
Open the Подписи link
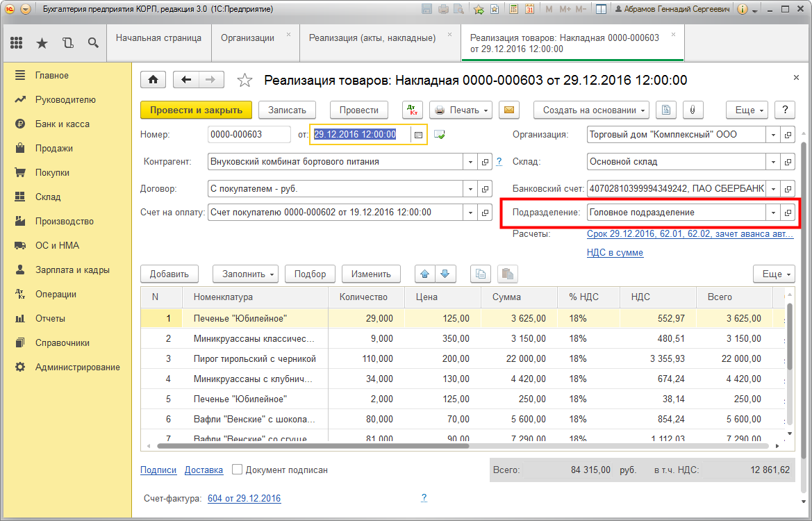click(x=158, y=470)
